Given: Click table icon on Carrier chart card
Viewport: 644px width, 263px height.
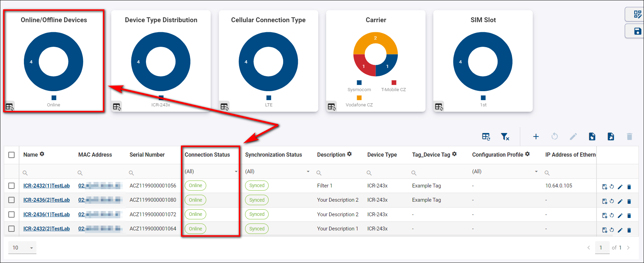Looking at the screenshot, I should click(332, 106).
